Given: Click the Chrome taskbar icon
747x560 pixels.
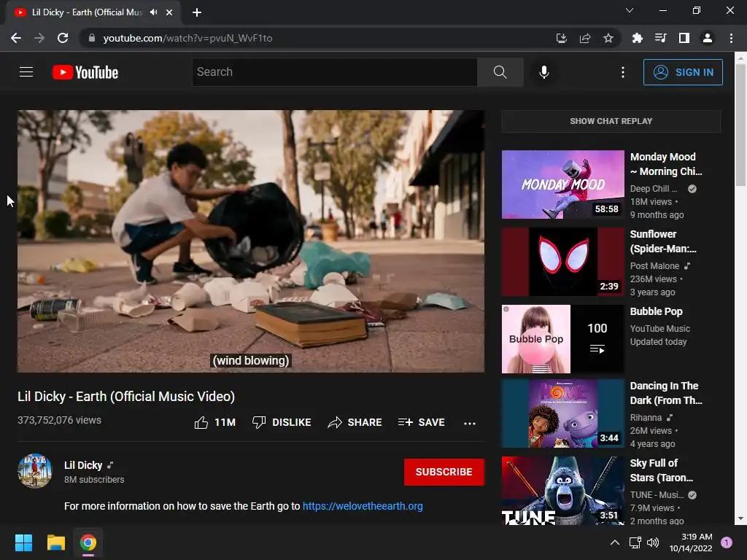Looking at the screenshot, I should point(88,542).
